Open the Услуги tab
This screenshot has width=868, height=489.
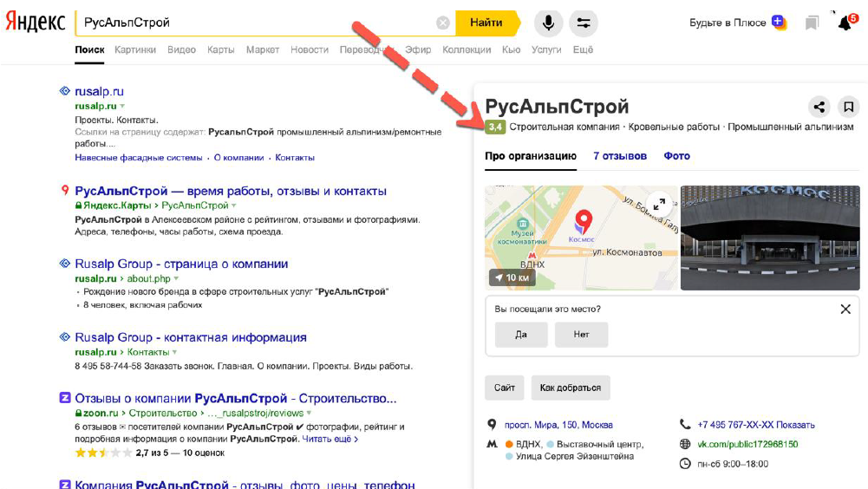(x=546, y=49)
